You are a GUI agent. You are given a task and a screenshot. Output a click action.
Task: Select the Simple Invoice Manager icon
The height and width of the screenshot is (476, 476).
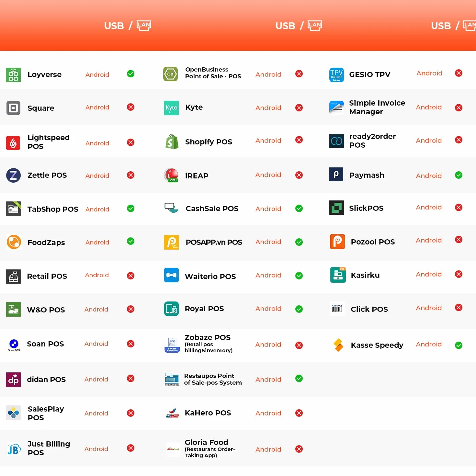point(336,108)
